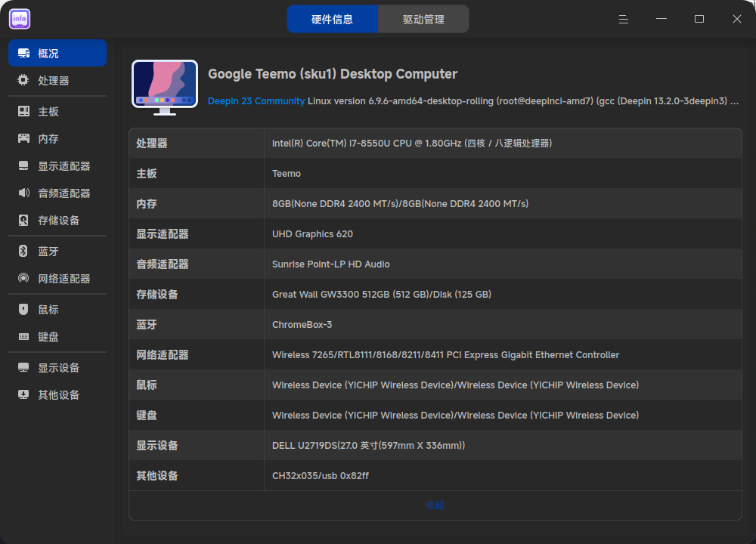Click the 8GB DDR4 2400 MT/s memory value

[400, 204]
